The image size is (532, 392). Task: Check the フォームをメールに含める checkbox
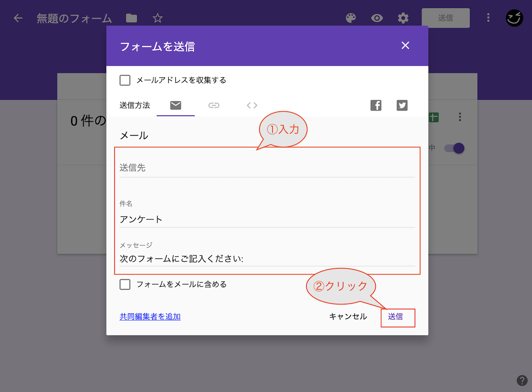click(x=125, y=284)
